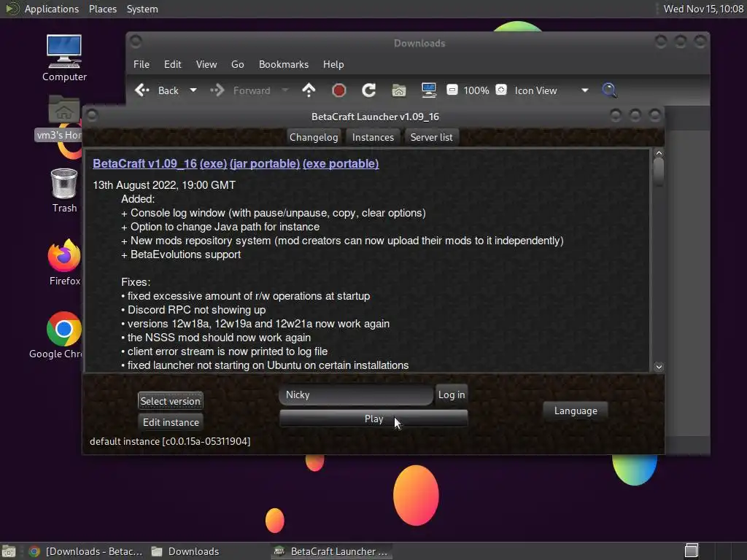This screenshot has height=560, width=747.
Task: Click the Back arrow in Downloads window
Action: pos(142,90)
